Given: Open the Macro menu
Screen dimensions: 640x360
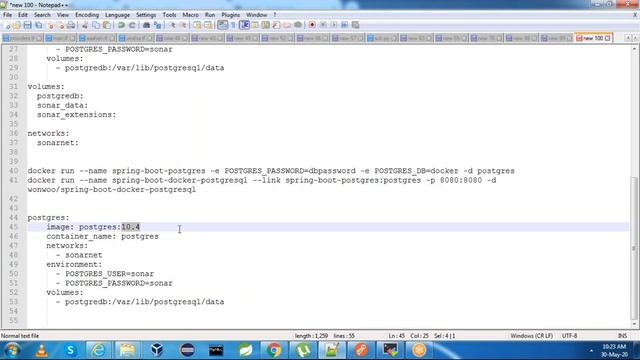Looking at the screenshot, I should (x=190, y=15).
